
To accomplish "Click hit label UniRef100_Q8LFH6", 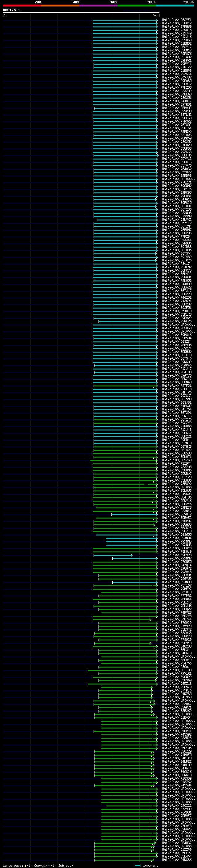I will (x=177, y=155).
